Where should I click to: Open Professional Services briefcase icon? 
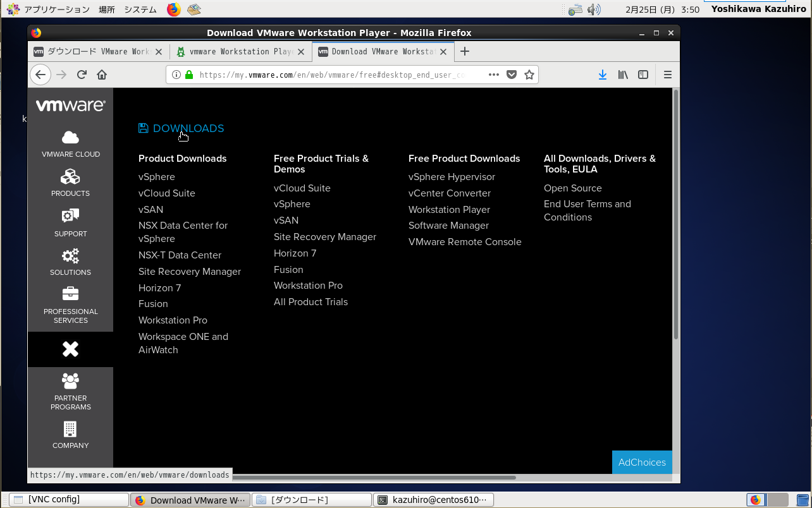(x=70, y=294)
